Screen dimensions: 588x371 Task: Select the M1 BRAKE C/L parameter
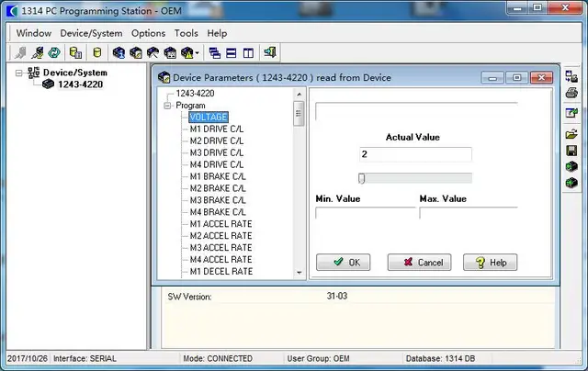[218, 176]
